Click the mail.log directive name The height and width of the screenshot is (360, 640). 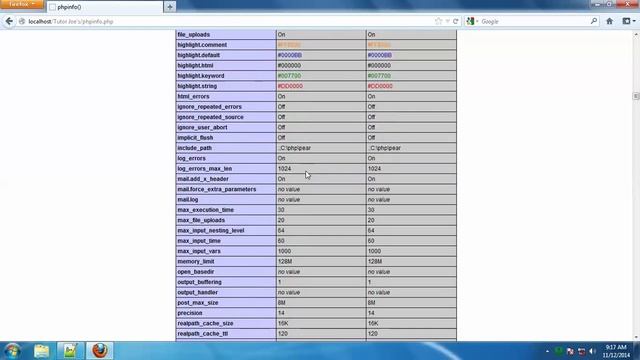pyautogui.click(x=188, y=200)
